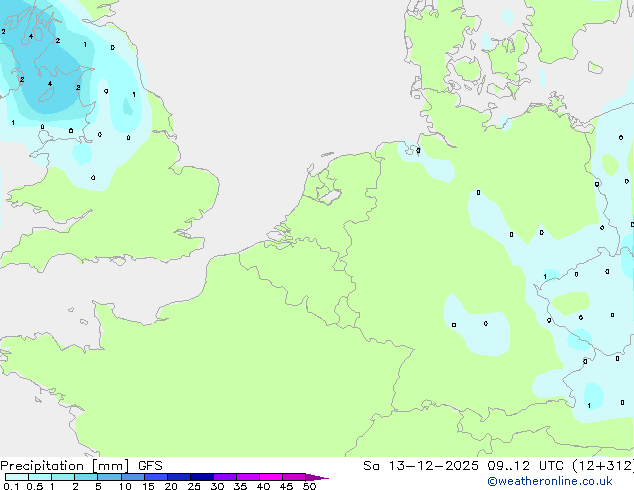
Task: Click the legend swatch between 15 and 20
Action: 155,477
